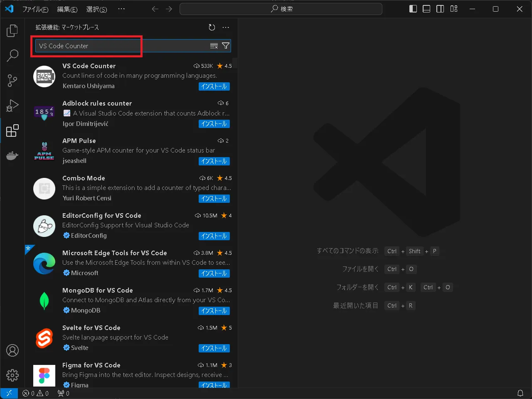Open the extension filter funnel menu

click(x=226, y=46)
